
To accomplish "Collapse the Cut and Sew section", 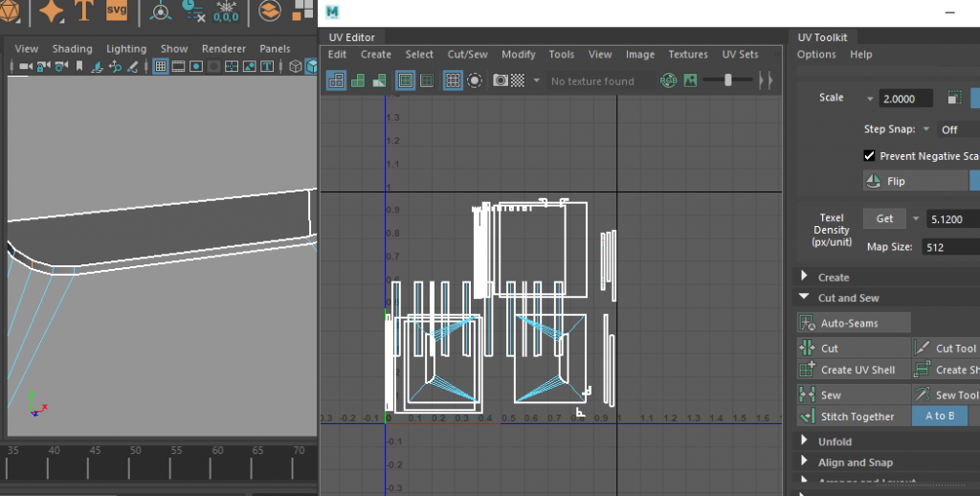I will click(847, 298).
